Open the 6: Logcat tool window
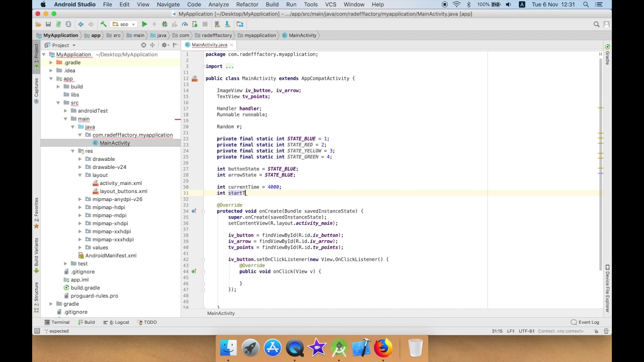Image resolution: width=644 pixels, height=362 pixels. point(116,322)
